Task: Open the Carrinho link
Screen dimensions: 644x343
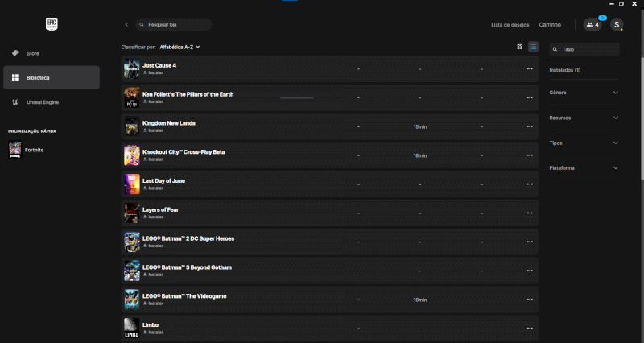Action: 550,25
